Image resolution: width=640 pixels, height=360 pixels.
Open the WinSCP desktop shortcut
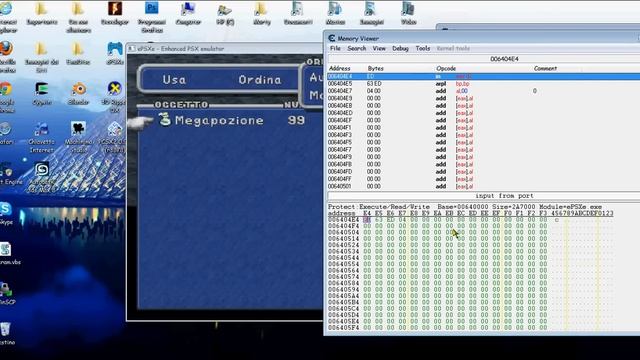[x=6, y=289]
